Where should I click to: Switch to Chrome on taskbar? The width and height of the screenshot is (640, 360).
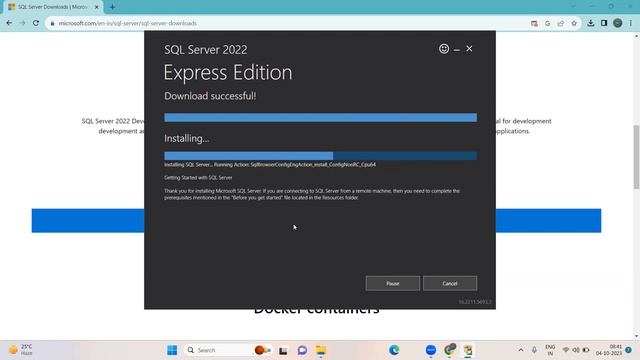click(x=450, y=350)
